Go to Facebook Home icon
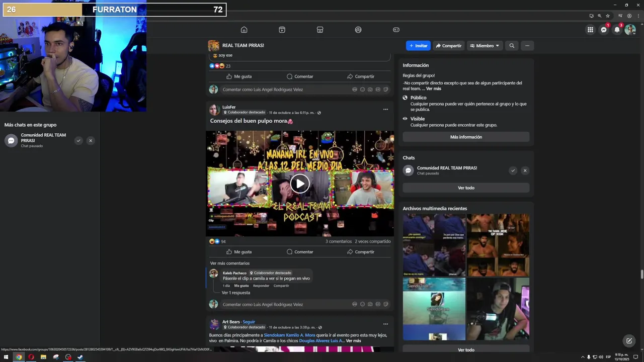 pyautogui.click(x=244, y=30)
